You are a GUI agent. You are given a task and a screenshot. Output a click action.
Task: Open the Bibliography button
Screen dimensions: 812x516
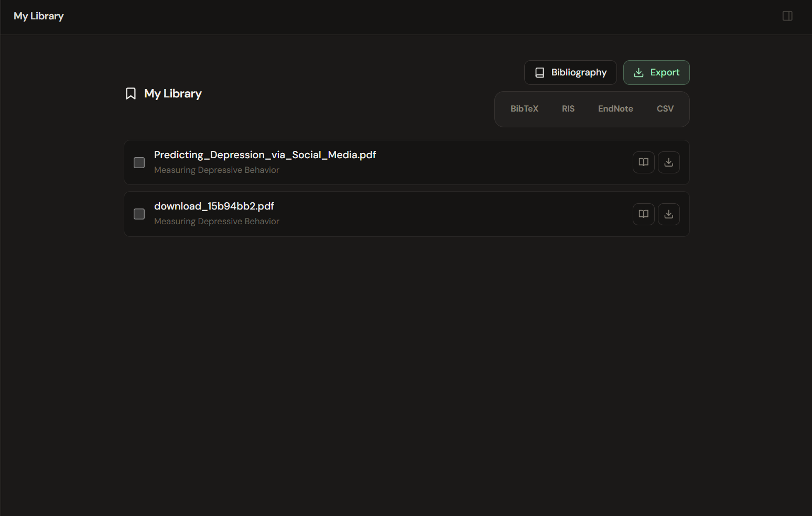[x=570, y=72]
